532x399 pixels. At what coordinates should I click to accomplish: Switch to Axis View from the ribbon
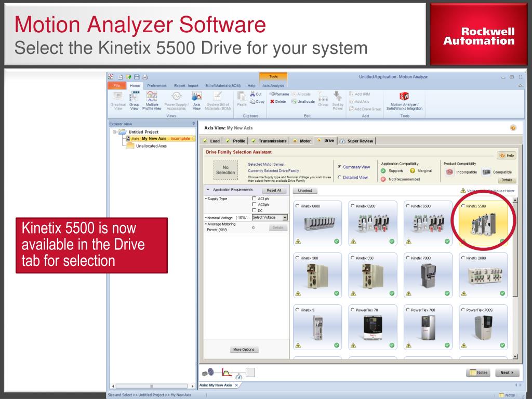pos(197,101)
